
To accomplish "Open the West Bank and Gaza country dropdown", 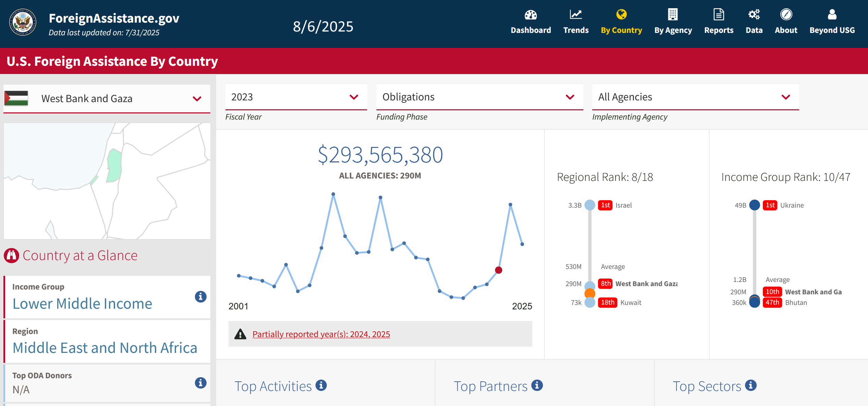I will pyautogui.click(x=107, y=99).
